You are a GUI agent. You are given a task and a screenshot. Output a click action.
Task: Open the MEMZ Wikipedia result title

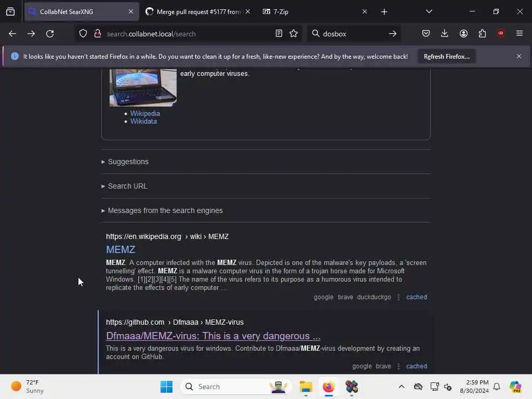click(x=121, y=250)
